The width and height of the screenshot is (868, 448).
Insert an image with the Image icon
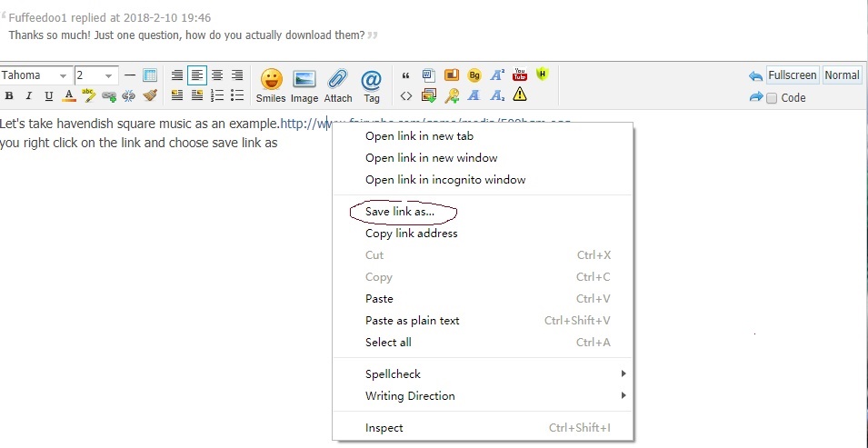pos(304,82)
